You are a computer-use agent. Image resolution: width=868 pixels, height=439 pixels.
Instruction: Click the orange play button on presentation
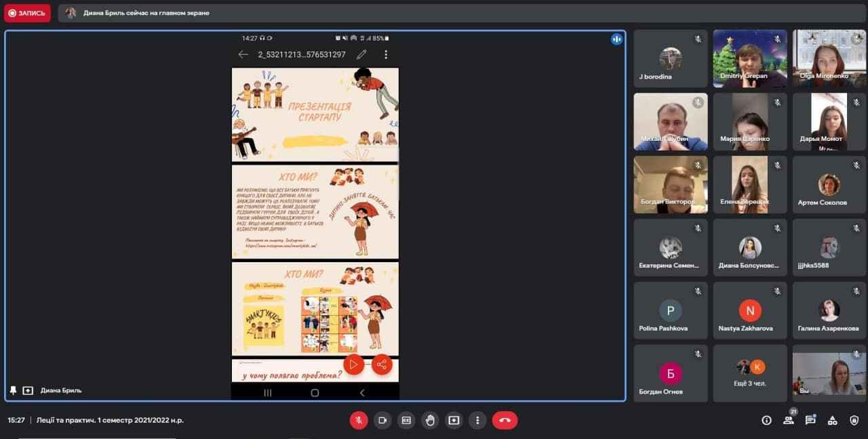pos(353,364)
